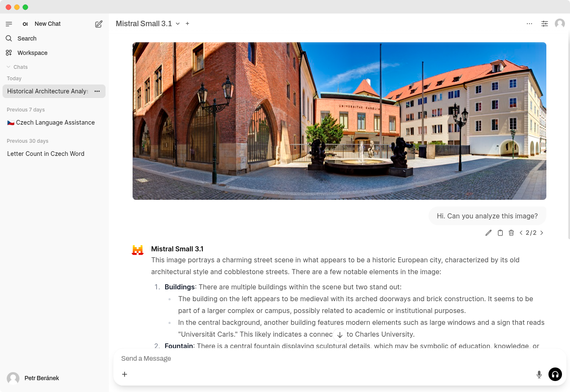Open the Czech Language Assistance chat

[x=55, y=122]
